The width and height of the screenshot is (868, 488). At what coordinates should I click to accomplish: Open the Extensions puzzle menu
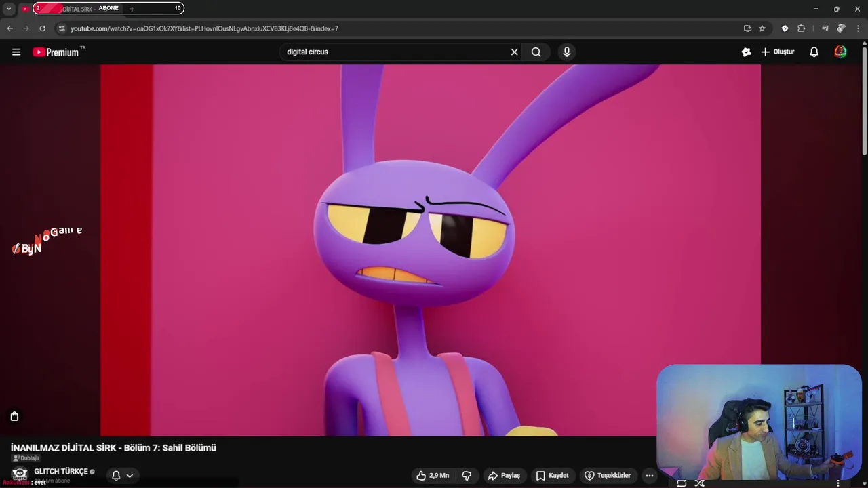coord(801,28)
